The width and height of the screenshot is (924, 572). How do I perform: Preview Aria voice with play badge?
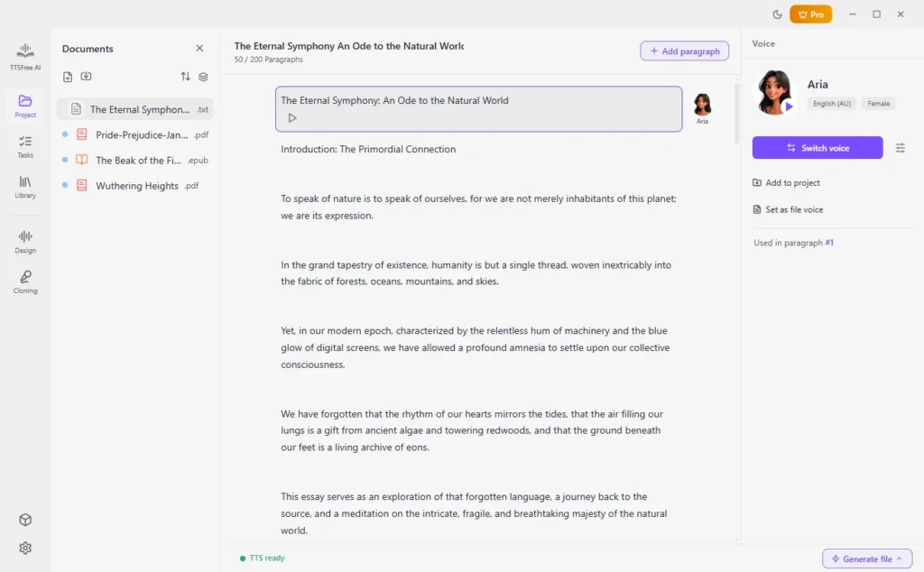pyautogui.click(x=789, y=106)
